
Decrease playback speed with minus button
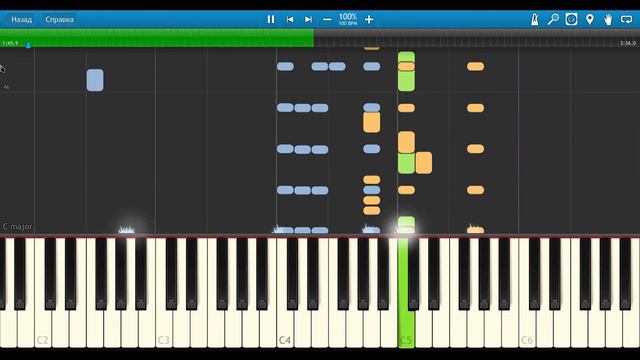327,19
